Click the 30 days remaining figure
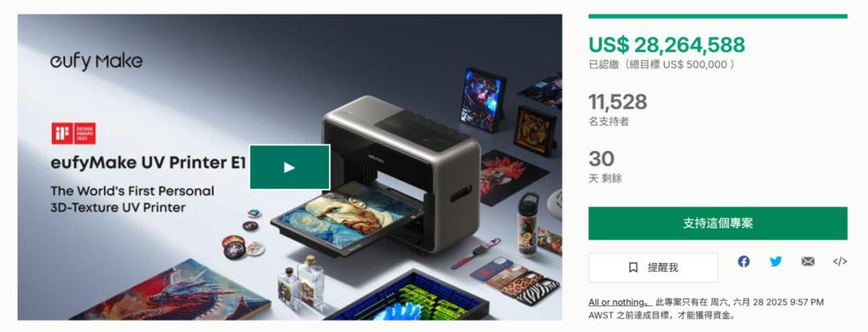 point(601,159)
